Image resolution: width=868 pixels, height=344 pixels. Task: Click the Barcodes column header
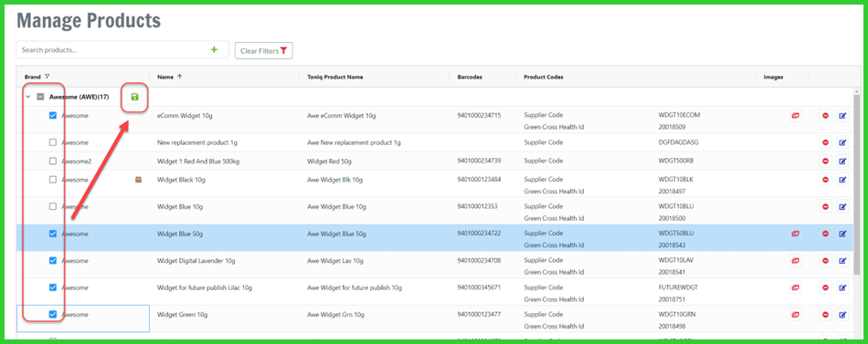coord(470,77)
